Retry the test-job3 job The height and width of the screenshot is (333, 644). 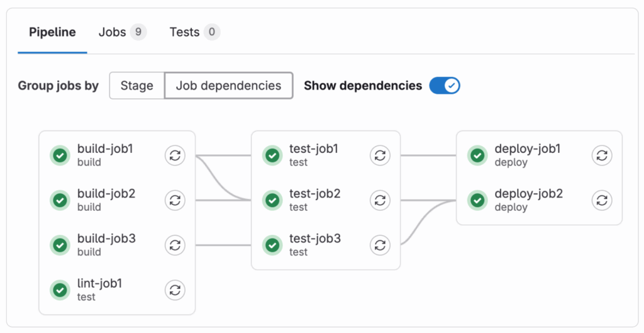click(x=379, y=245)
